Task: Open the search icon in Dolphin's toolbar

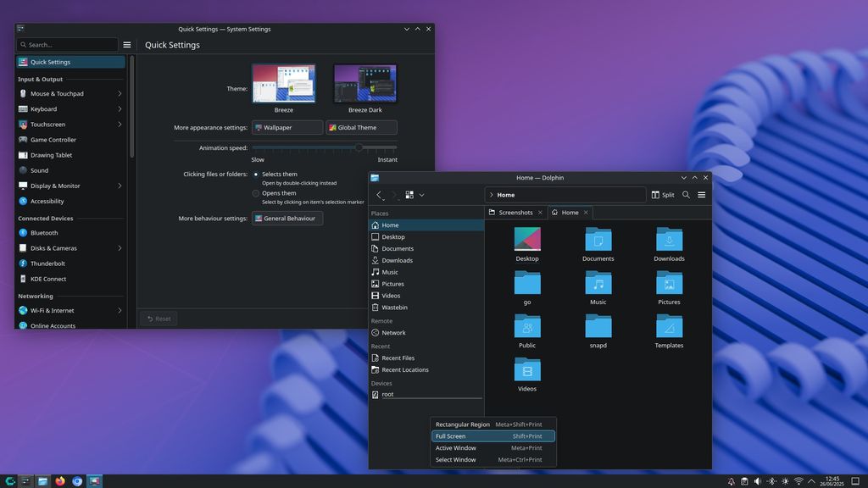Action: coord(686,194)
